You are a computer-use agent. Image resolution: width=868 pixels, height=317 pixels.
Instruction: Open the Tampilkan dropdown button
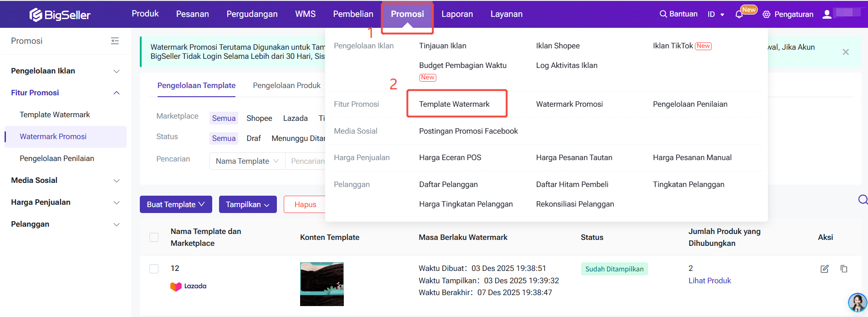(248, 204)
